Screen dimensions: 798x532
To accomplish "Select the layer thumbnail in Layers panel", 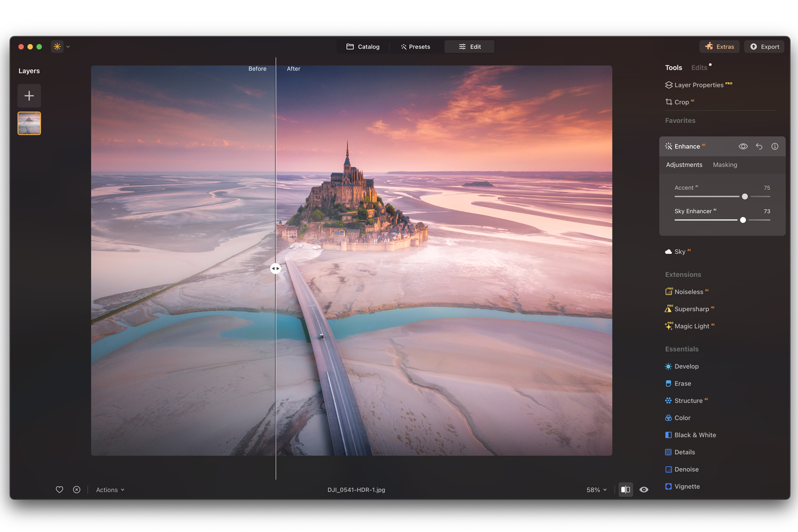I will (29, 123).
